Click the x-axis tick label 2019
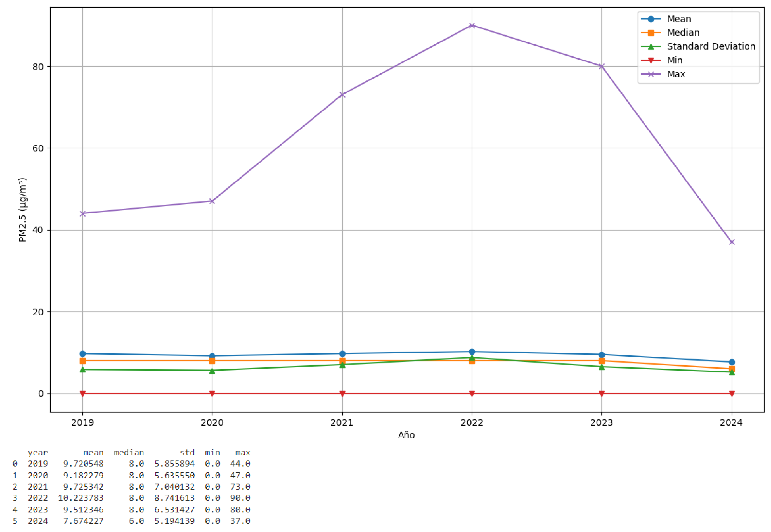This screenshot has height=532, width=771. pyautogui.click(x=82, y=423)
